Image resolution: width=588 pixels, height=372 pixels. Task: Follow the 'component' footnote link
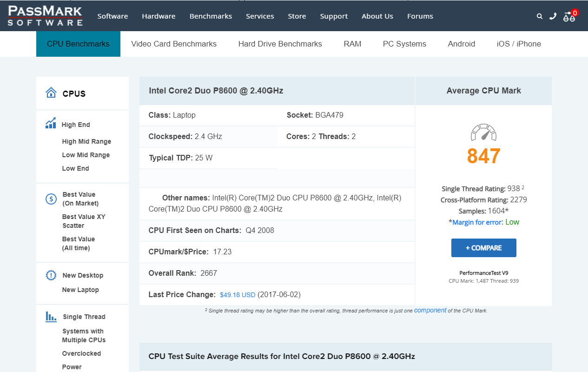pyautogui.click(x=430, y=310)
